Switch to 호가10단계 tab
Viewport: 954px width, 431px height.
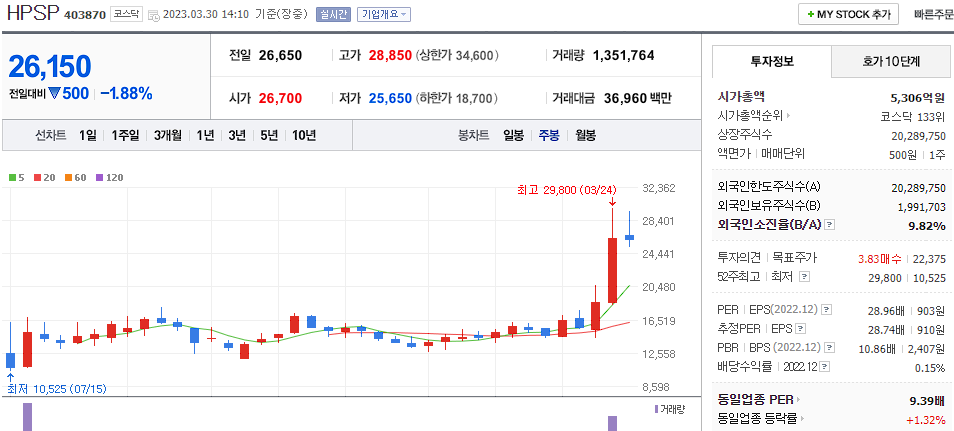point(891,61)
